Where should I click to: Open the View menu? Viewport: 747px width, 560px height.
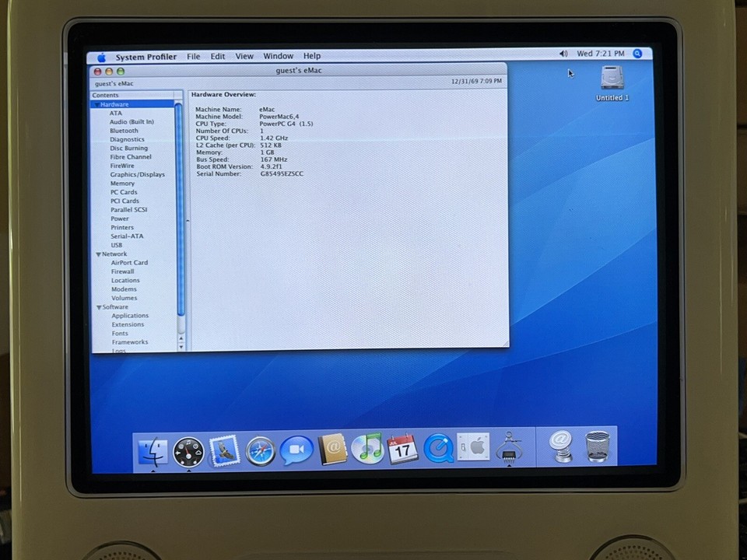pyautogui.click(x=244, y=56)
